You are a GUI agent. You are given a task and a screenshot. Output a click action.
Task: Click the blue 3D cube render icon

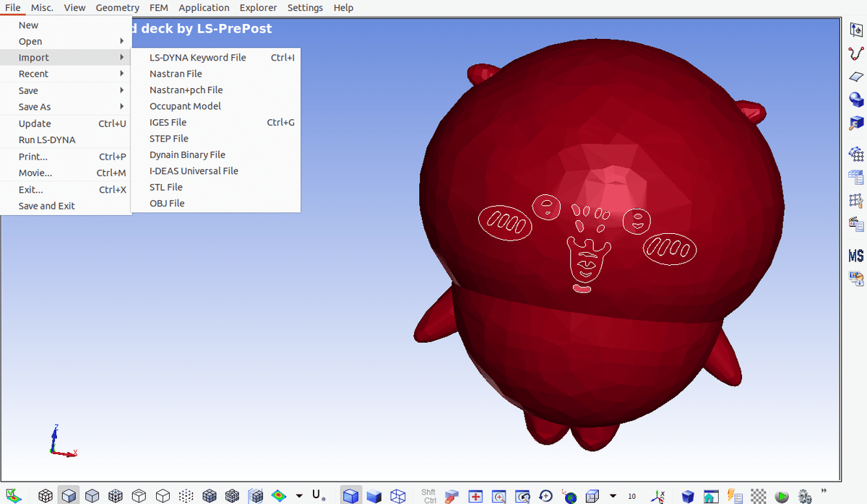click(688, 495)
